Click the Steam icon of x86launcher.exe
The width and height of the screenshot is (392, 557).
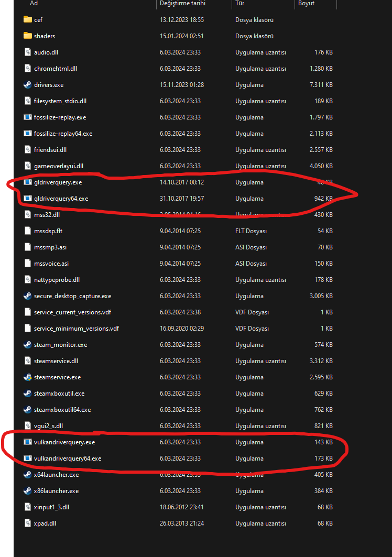click(x=28, y=491)
